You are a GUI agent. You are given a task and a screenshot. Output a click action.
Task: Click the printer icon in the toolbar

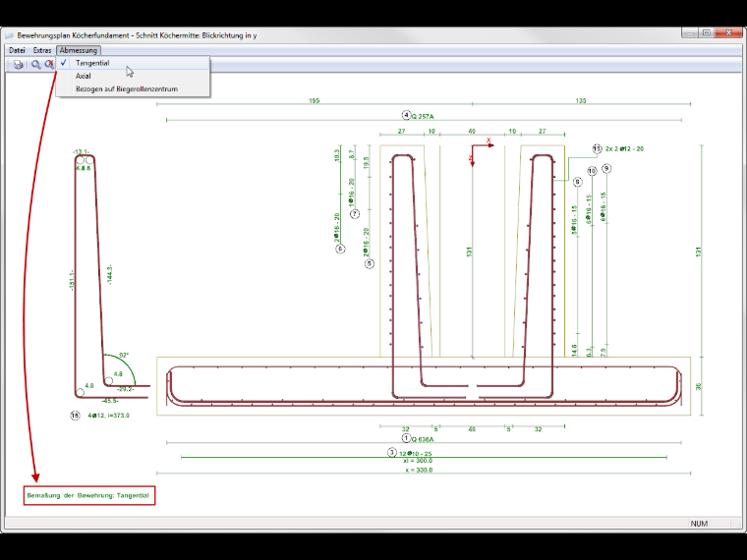(x=18, y=65)
